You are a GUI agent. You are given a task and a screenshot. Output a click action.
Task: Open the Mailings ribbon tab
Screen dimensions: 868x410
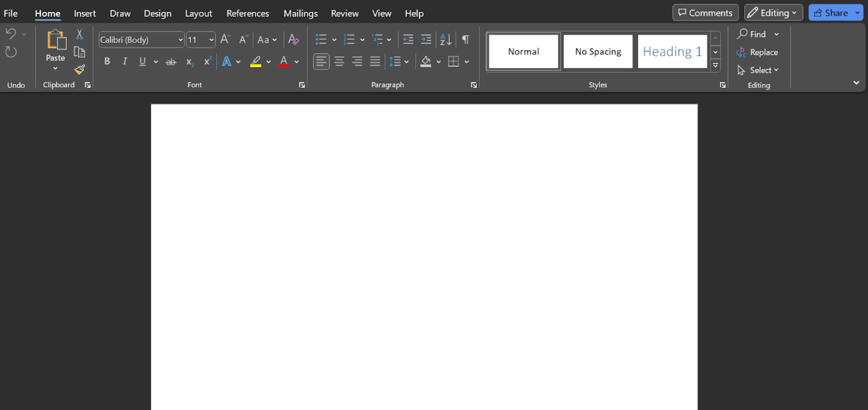tap(300, 13)
